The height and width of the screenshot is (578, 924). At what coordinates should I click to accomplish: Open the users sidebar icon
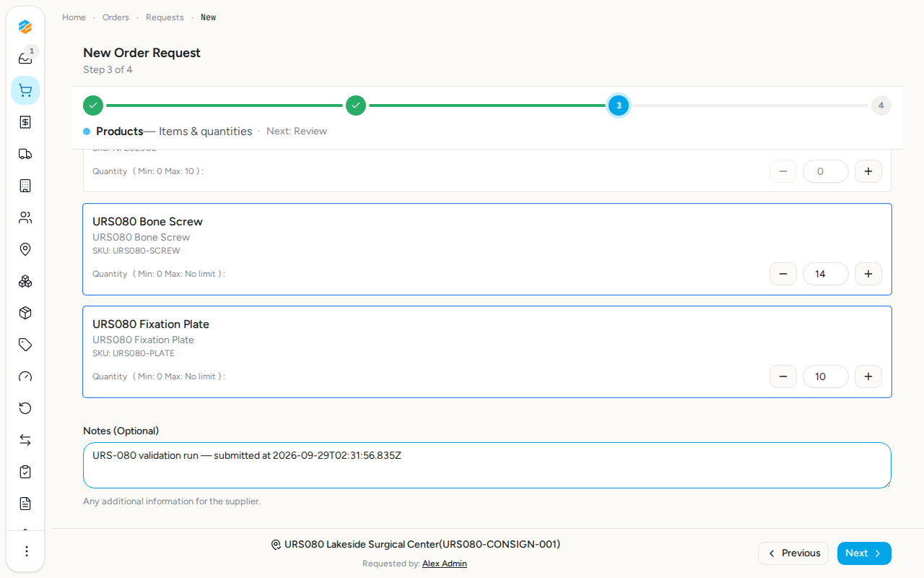tap(25, 217)
